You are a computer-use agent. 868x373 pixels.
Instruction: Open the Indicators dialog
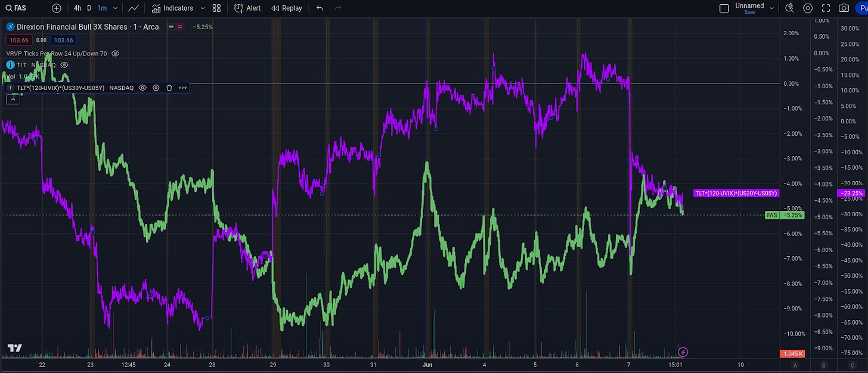[172, 8]
